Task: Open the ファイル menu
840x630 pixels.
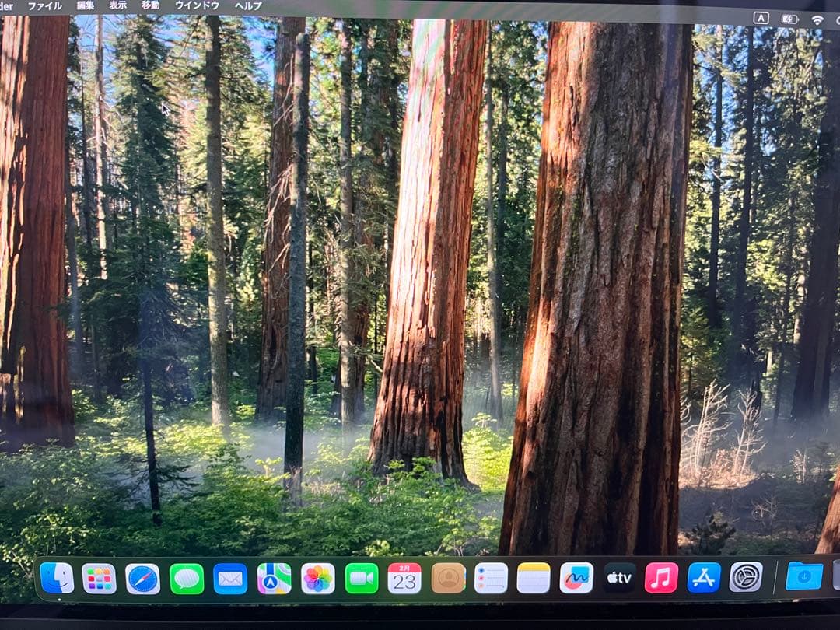Action: [x=44, y=5]
